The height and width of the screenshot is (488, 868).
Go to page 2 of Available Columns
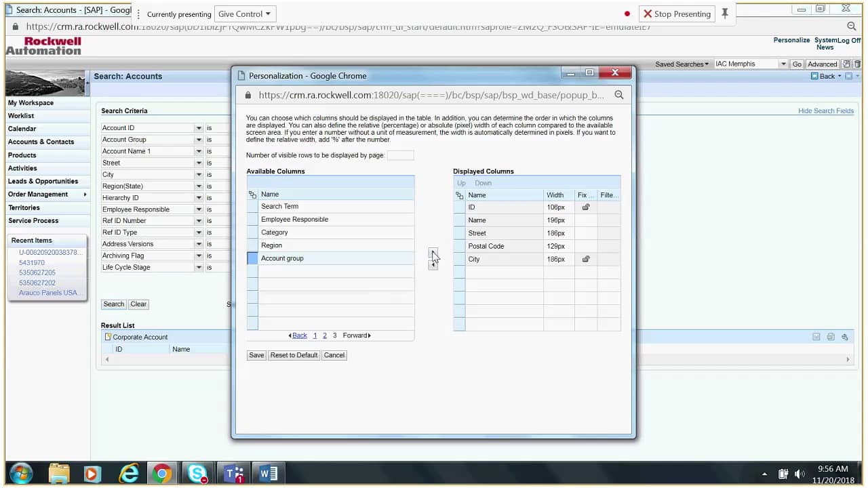(325, 335)
